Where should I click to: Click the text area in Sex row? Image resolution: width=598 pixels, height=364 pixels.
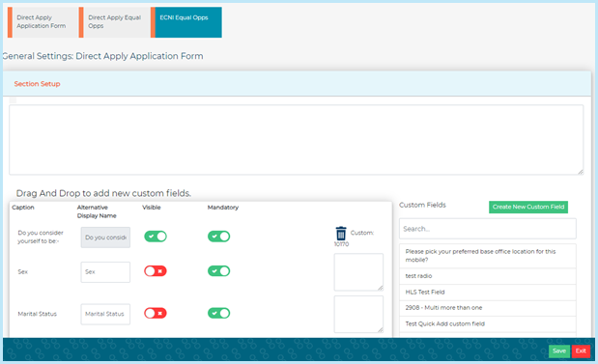pos(358,272)
